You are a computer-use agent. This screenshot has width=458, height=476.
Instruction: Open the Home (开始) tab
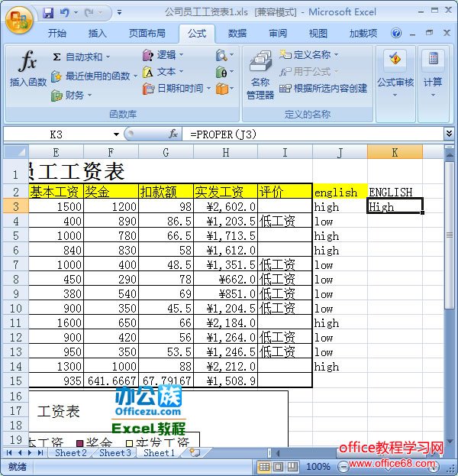[57, 33]
